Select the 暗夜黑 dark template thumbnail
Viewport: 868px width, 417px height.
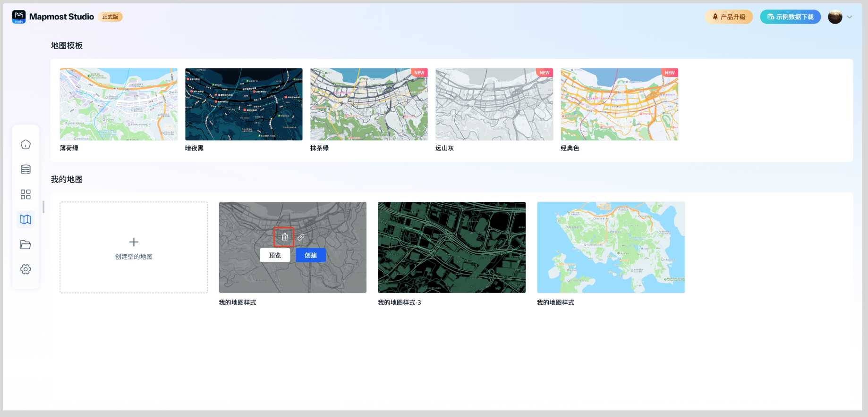pos(244,104)
